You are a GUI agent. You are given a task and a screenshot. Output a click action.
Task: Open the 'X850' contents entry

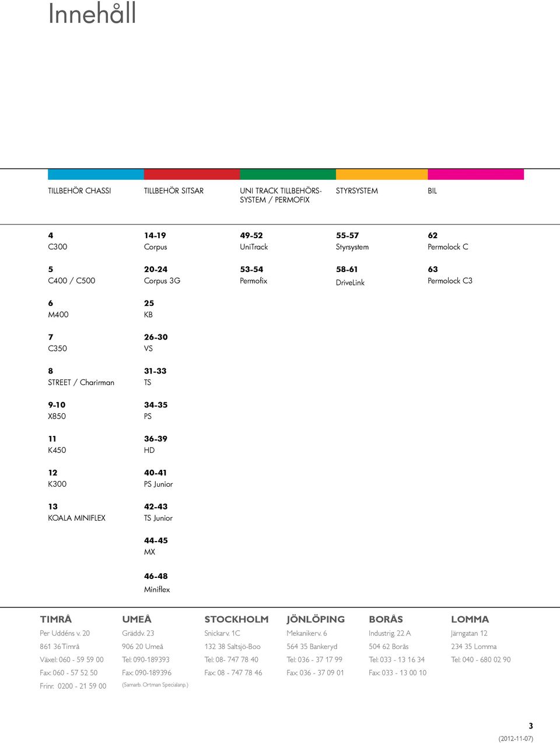click(x=57, y=416)
